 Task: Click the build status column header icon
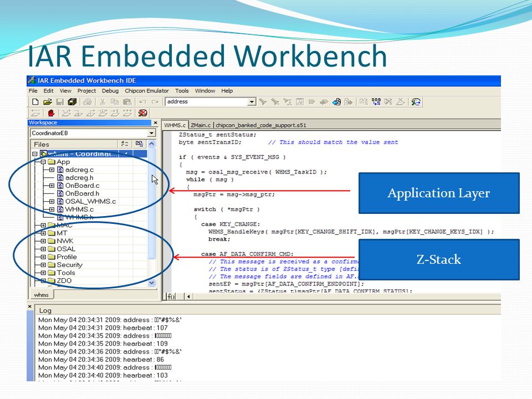pyautogui.click(x=139, y=144)
